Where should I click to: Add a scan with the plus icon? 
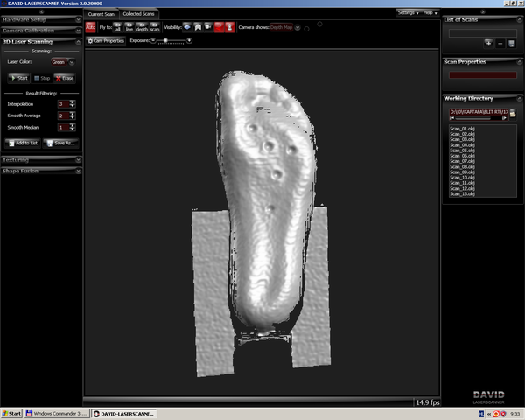pos(488,43)
